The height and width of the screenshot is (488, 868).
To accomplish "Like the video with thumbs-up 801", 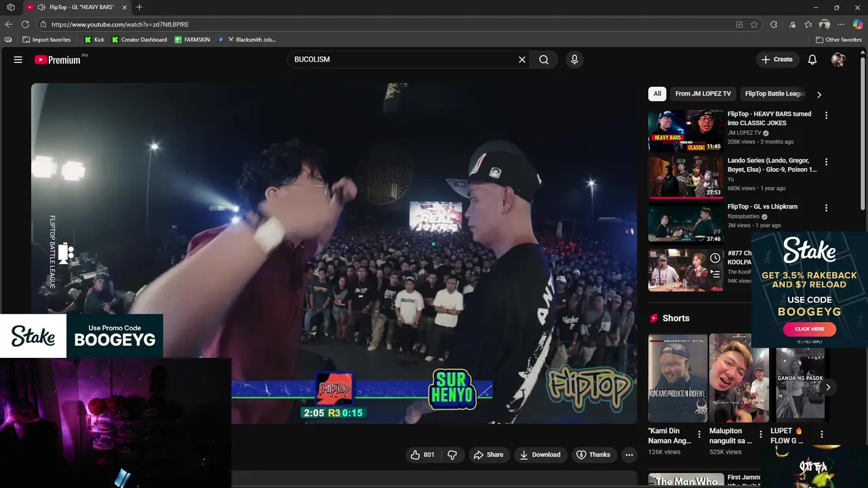I will (422, 455).
